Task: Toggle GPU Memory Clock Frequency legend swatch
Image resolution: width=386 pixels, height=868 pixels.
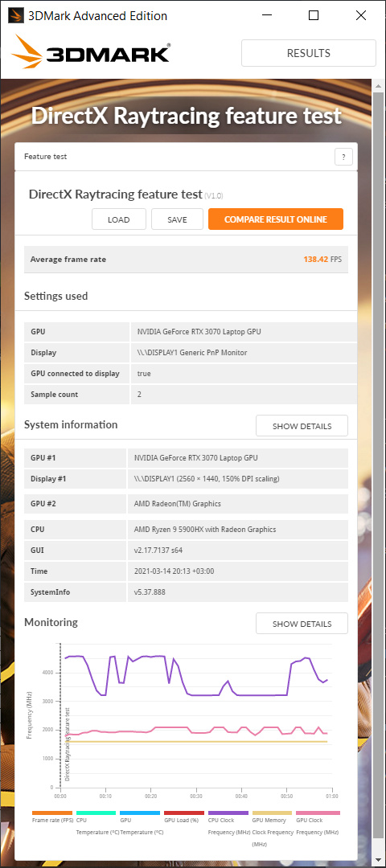Action: 273,813
